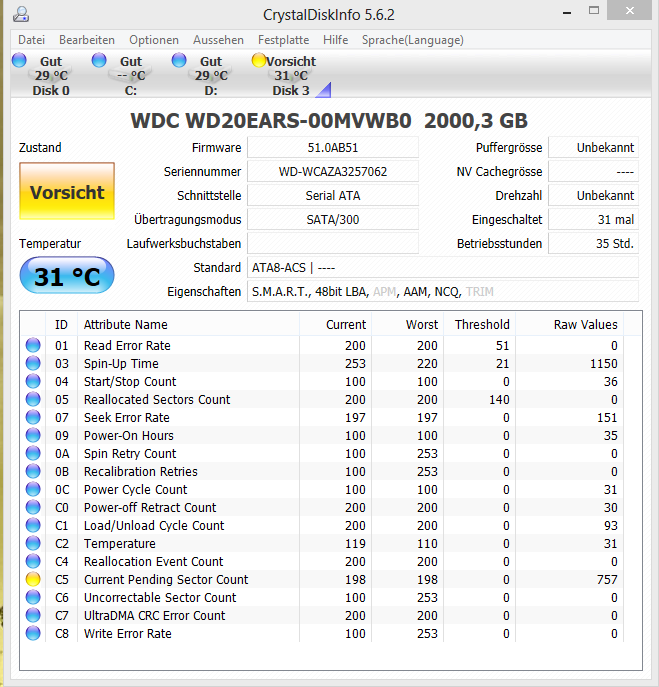Maximize the CrystalDiskInfo window

click(x=594, y=11)
